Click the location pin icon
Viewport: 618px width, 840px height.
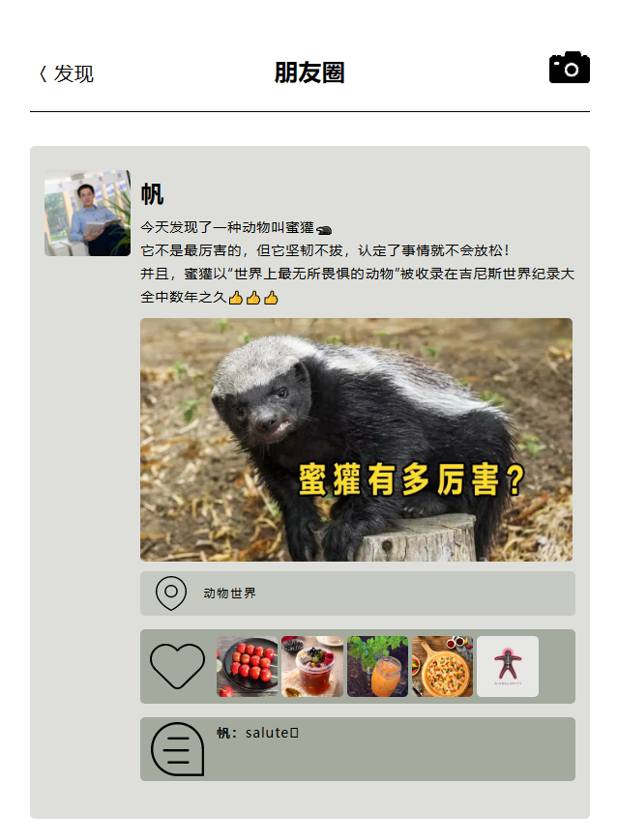tap(171, 594)
